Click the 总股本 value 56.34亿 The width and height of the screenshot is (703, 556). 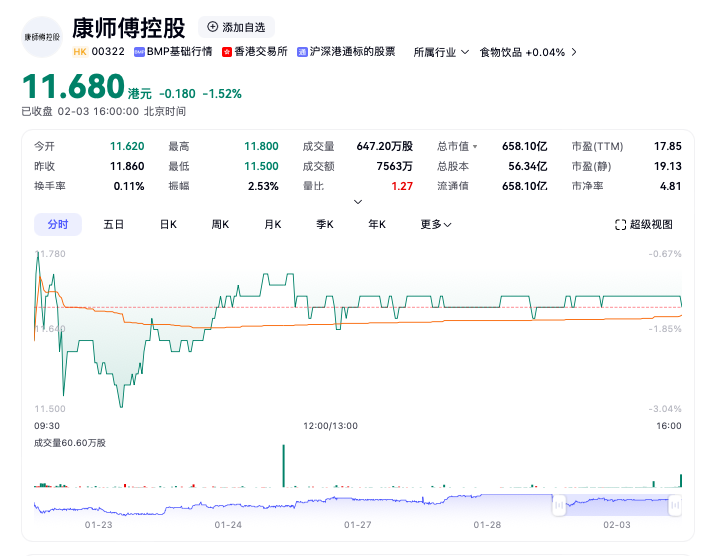click(x=528, y=166)
